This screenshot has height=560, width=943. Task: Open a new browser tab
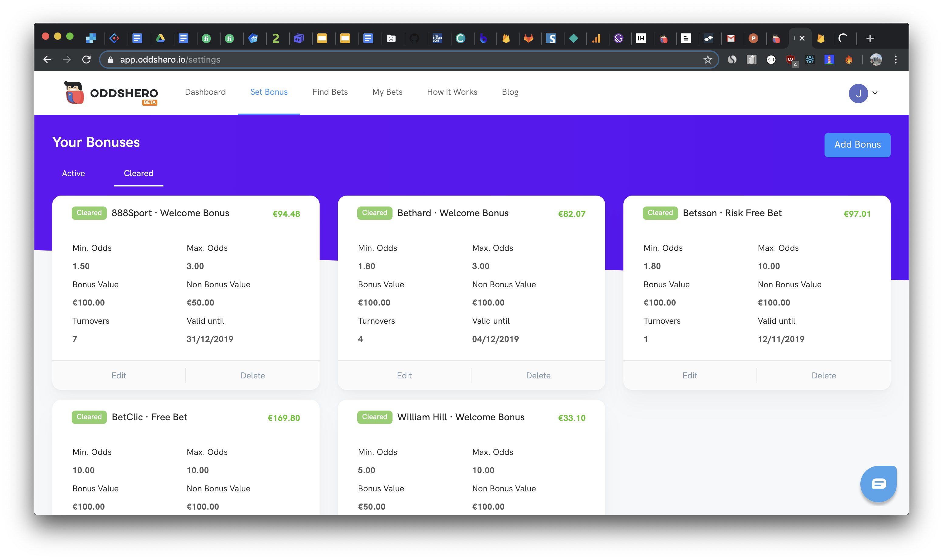(x=870, y=38)
